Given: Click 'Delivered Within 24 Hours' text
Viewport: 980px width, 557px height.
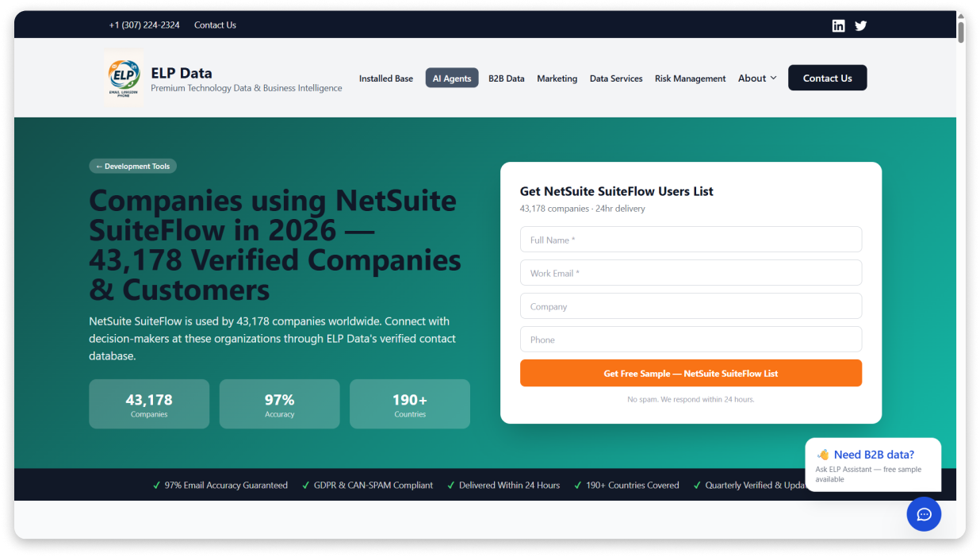Looking at the screenshot, I should (x=509, y=486).
